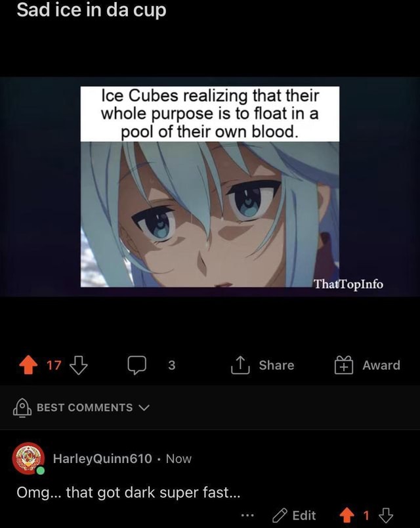420x528 pixels.
Task: Tap the share arrow icon
Action: click(240, 365)
